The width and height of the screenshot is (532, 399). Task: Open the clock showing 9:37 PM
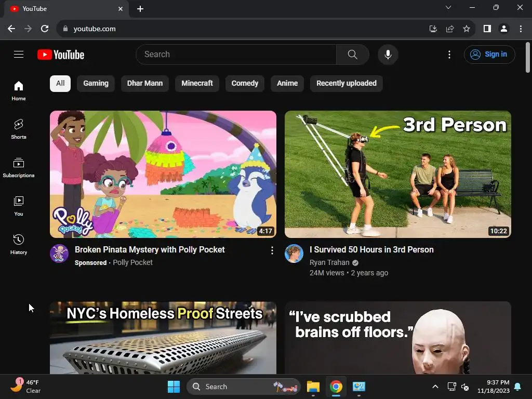click(494, 387)
